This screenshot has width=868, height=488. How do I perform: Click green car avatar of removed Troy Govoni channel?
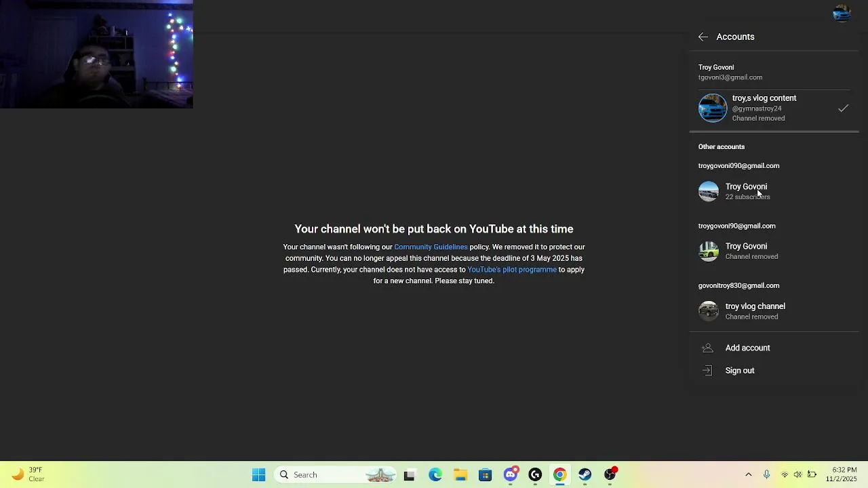click(709, 251)
